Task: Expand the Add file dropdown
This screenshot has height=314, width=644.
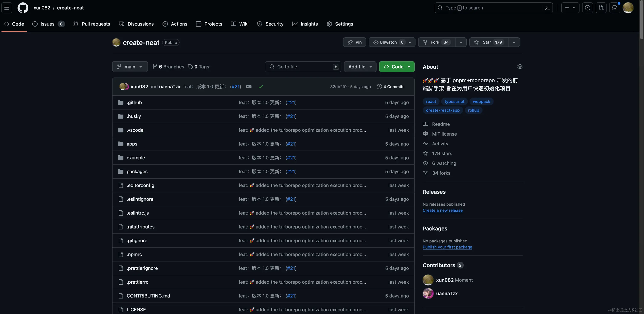Action: pyautogui.click(x=360, y=67)
